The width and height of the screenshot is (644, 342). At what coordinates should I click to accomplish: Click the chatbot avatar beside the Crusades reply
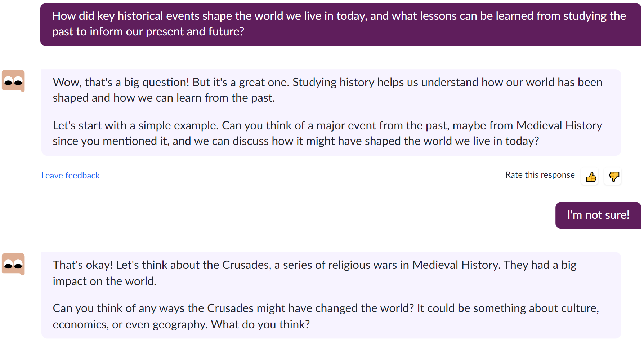13,264
